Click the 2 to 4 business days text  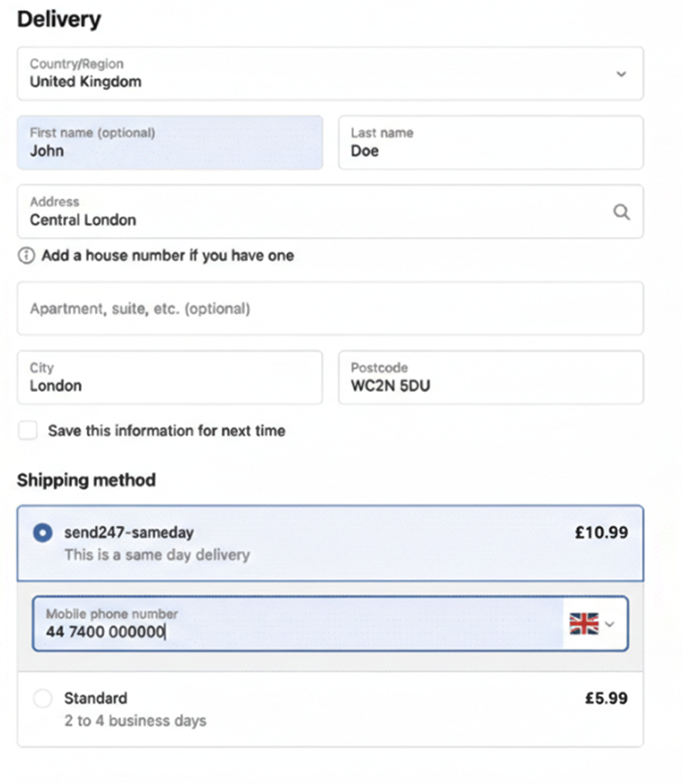(x=136, y=720)
